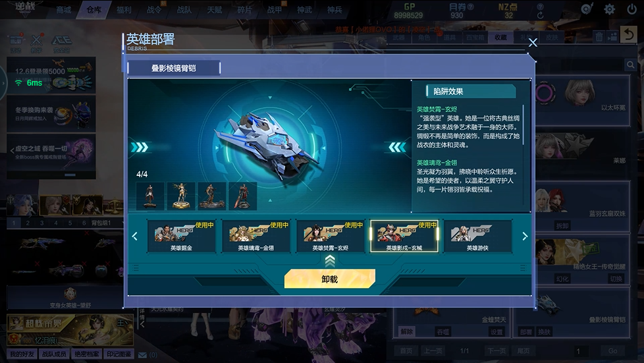Click the return arrow icon
The image size is (644, 363).
coord(629,34)
